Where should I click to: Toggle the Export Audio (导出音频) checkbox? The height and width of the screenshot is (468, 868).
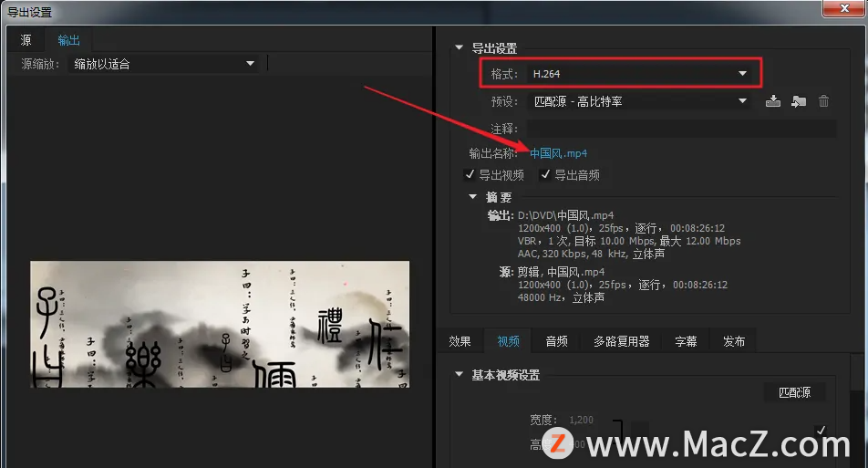point(545,175)
